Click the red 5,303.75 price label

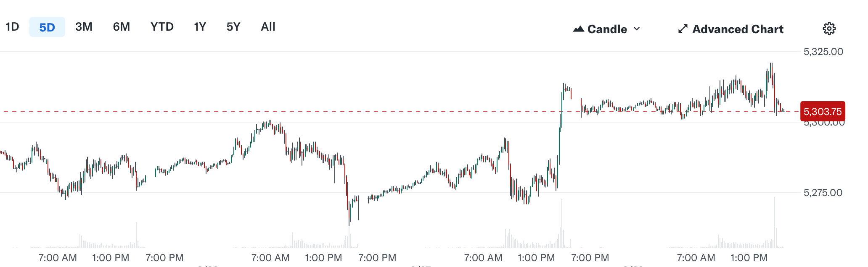click(823, 111)
